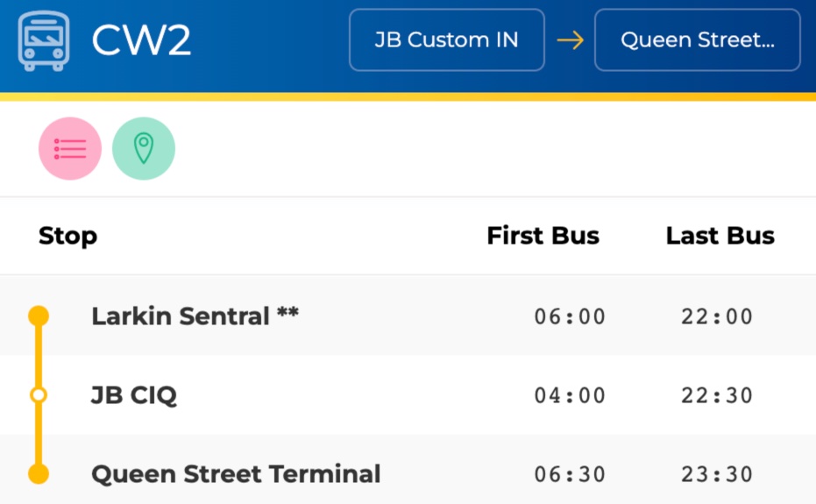Select Queen Street Terminal stop marker
This screenshot has height=504, width=816.
(x=39, y=474)
